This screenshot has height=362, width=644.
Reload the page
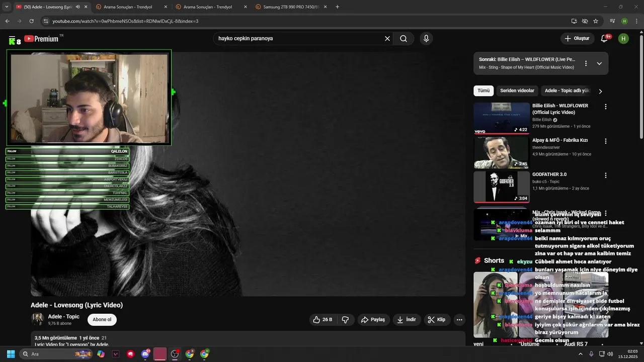[x=31, y=21]
